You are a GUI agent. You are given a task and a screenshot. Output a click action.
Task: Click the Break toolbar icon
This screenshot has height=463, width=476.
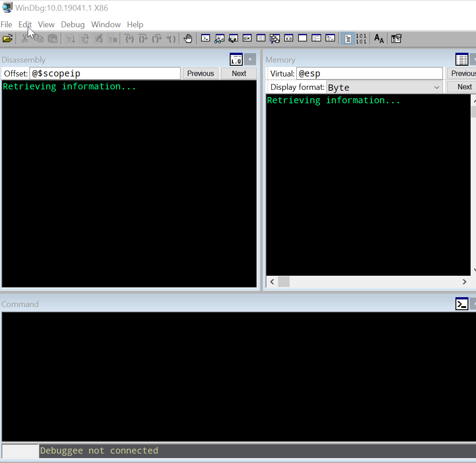tap(112, 38)
